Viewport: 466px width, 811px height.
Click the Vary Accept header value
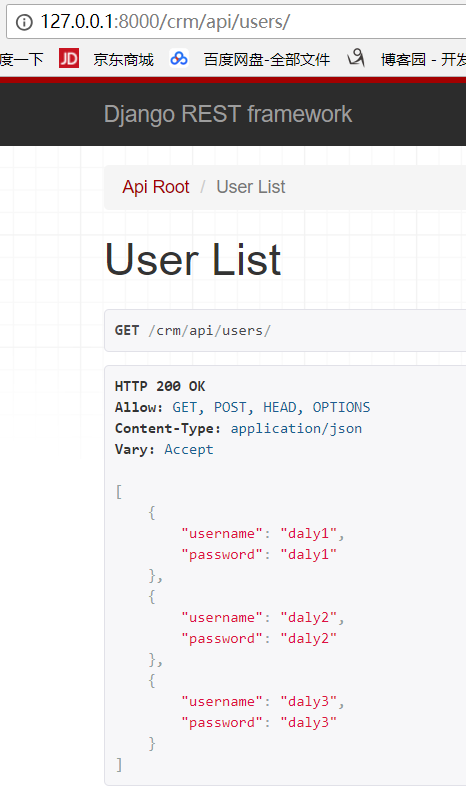[x=189, y=449]
